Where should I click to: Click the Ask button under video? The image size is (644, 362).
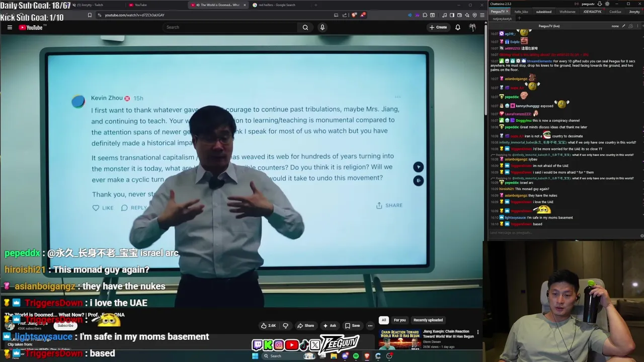[x=330, y=325]
